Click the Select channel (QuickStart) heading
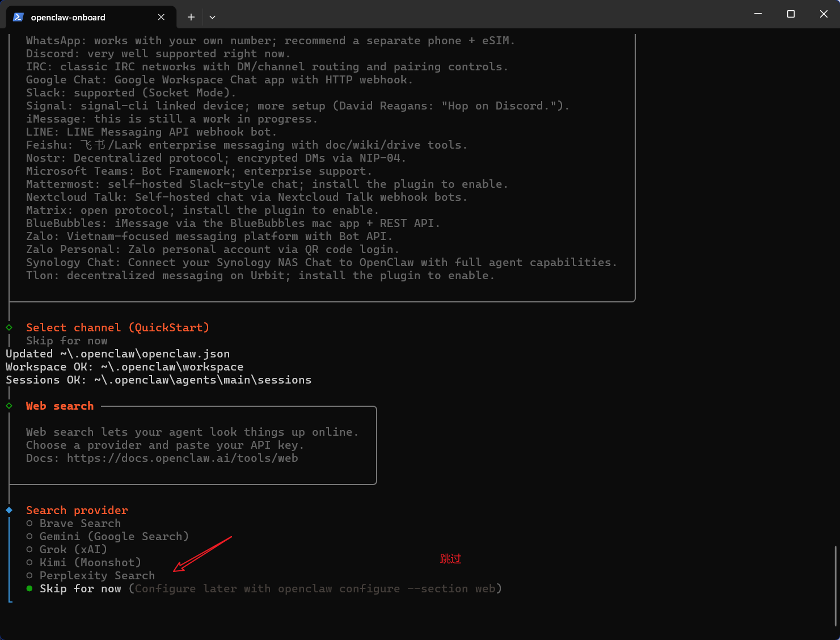The height and width of the screenshot is (640, 840). point(118,327)
